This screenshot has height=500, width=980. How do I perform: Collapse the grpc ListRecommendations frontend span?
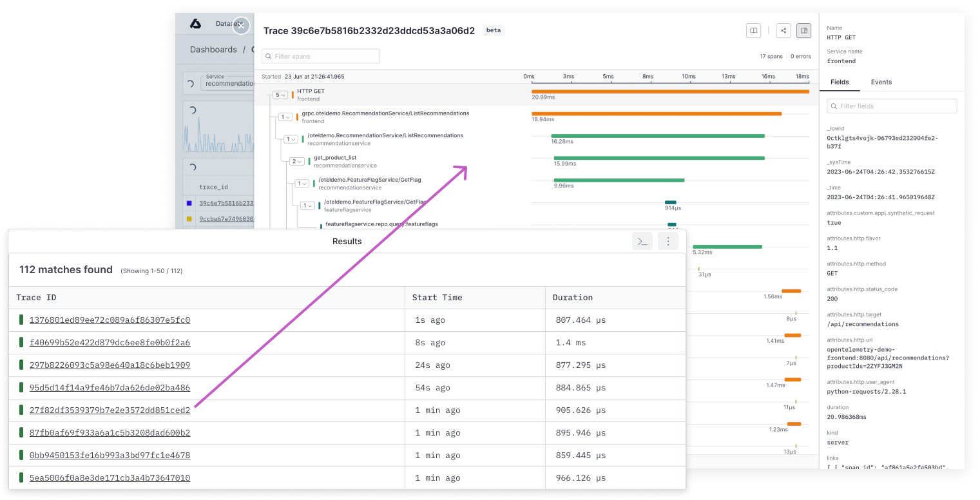[x=285, y=117]
